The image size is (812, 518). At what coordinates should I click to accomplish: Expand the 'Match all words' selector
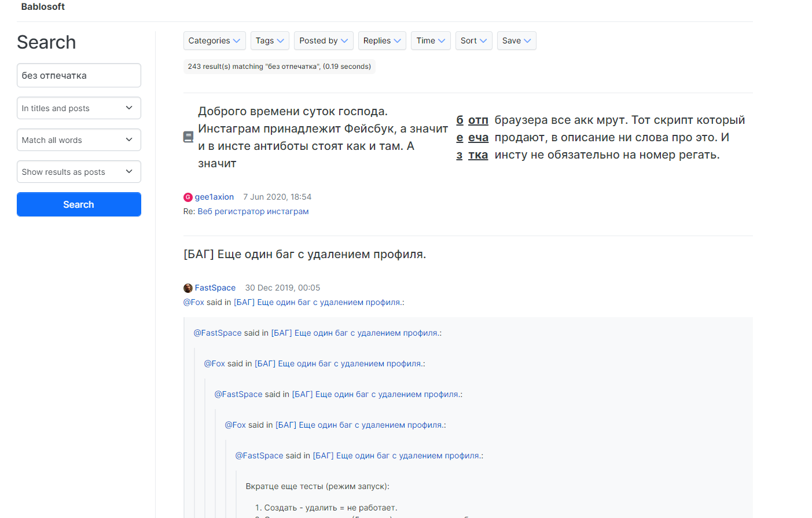tap(79, 140)
